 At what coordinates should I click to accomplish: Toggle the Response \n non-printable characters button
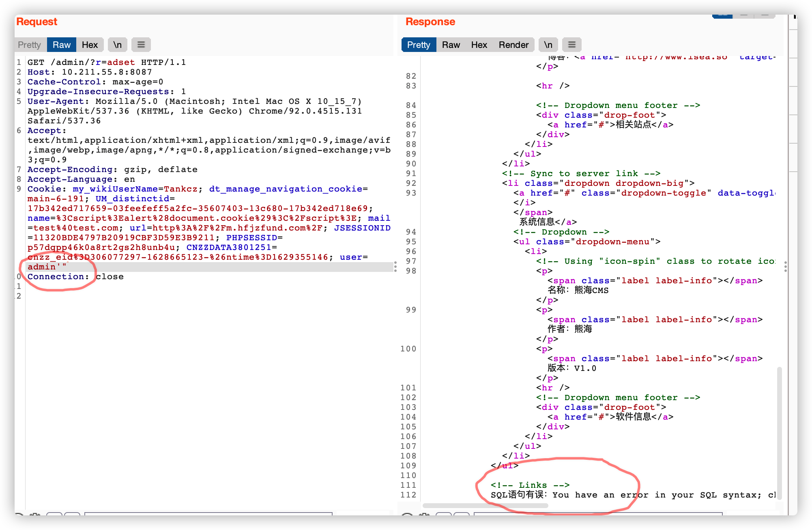coord(548,45)
